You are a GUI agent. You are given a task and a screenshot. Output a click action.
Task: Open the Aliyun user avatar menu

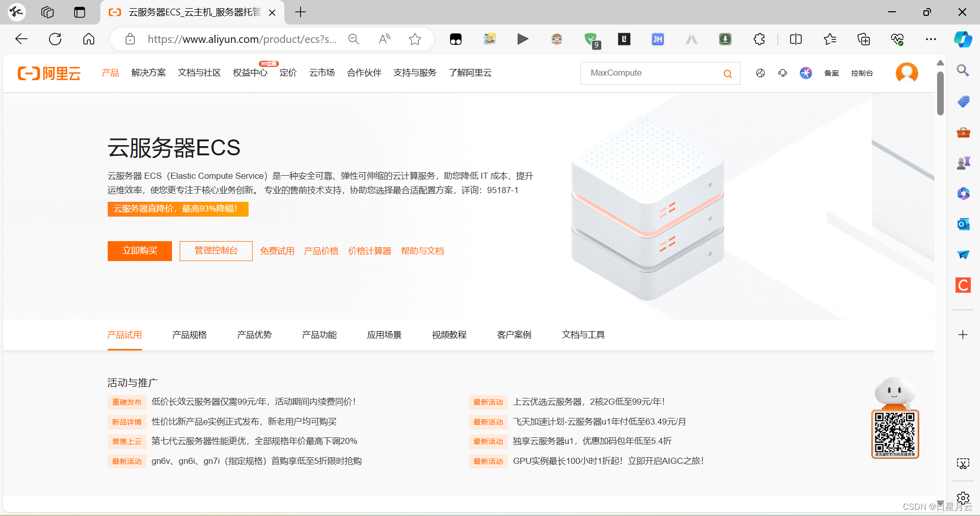pyautogui.click(x=907, y=73)
